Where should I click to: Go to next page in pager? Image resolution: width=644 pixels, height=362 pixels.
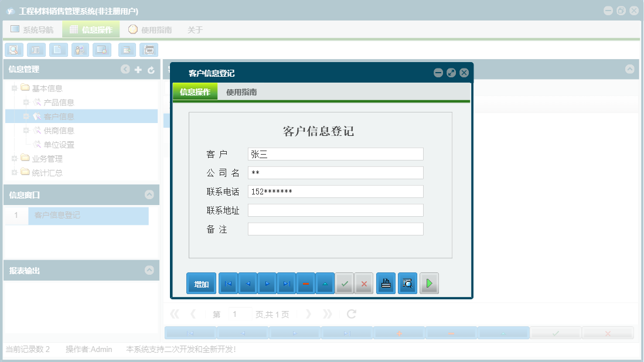coord(308,315)
